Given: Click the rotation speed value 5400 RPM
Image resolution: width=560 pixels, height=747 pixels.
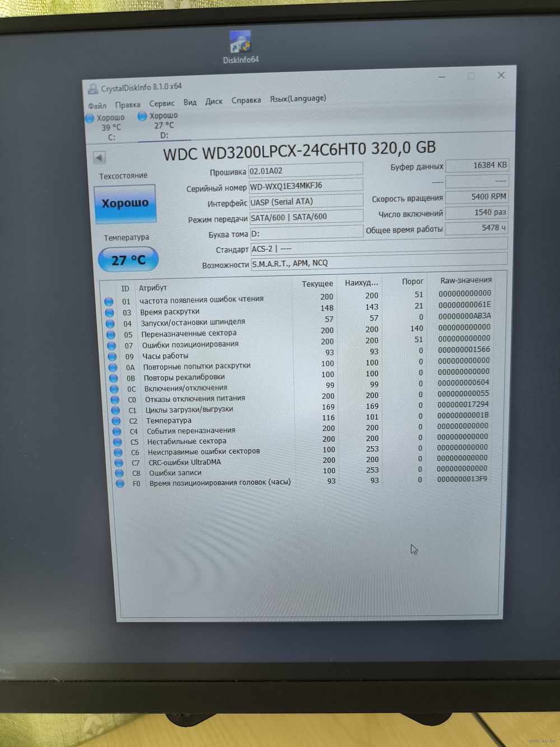Looking at the screenshot, I should (x=477, y=197).
